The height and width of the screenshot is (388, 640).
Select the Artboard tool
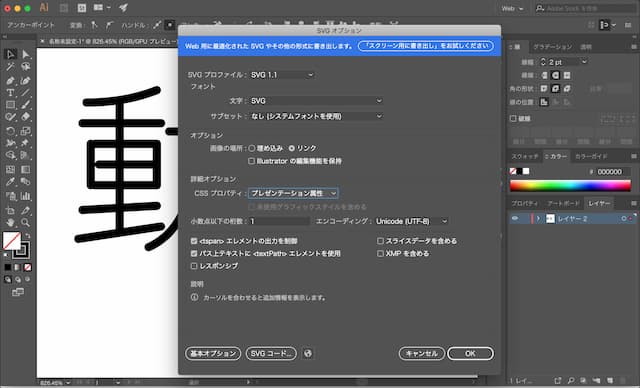pyautogui.click(x=10, y=211)
